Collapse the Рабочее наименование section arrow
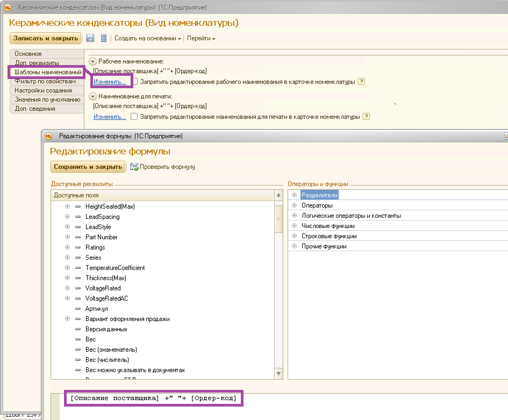Image resolution: width=508 pixels, height=420 pixels. [x=92, y=62]
